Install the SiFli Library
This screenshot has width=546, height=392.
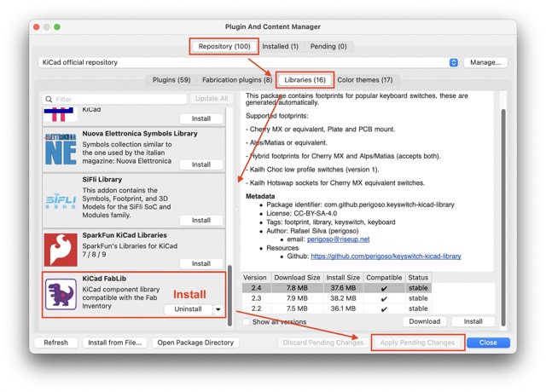click(201, 220)
